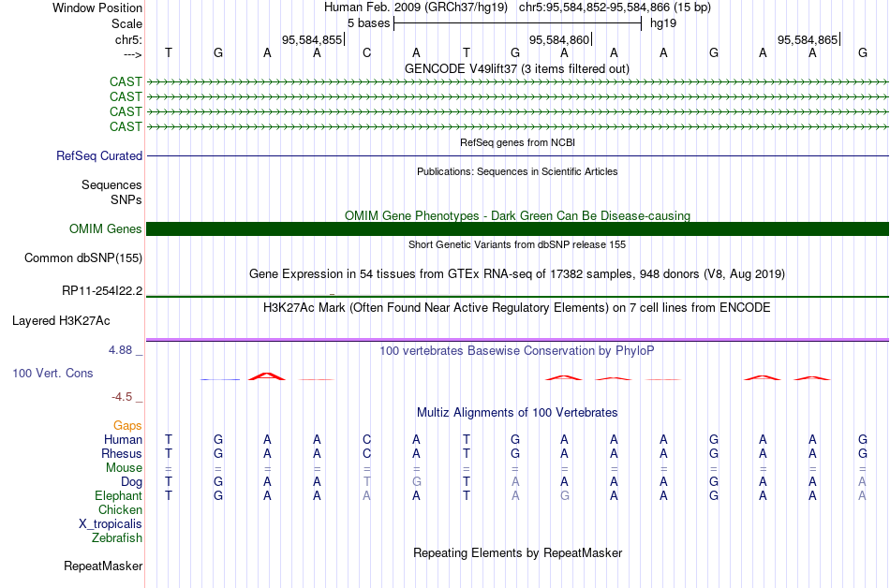Open Multiz Alignments of 100 Vertebrates title

(x=517, y=413)
